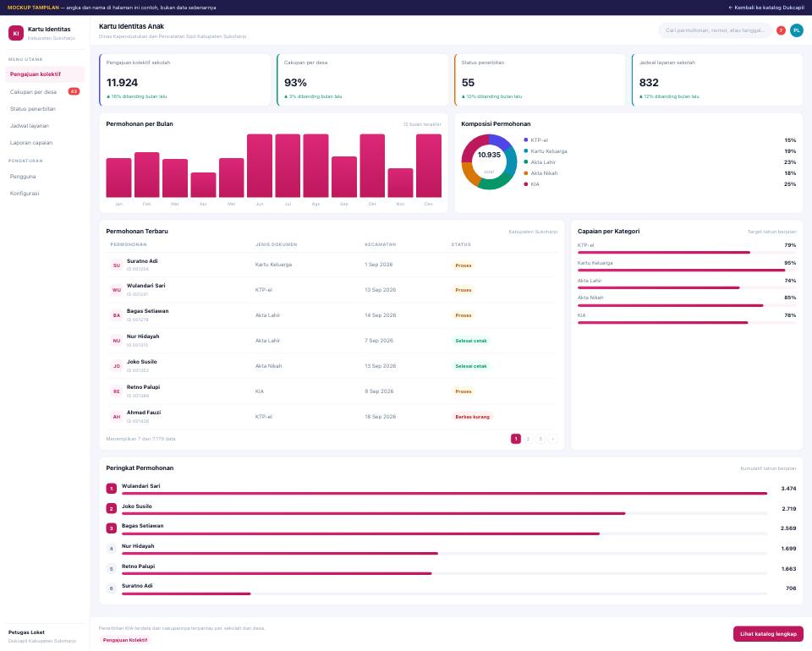Click the KIA legend dot
The height and width of the screenshot is (651, 812).
525,184
